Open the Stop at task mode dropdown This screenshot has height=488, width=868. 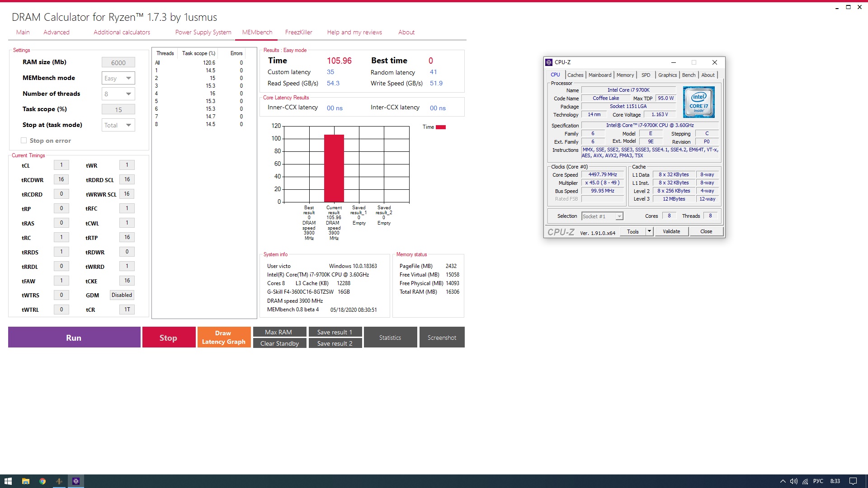118,125
